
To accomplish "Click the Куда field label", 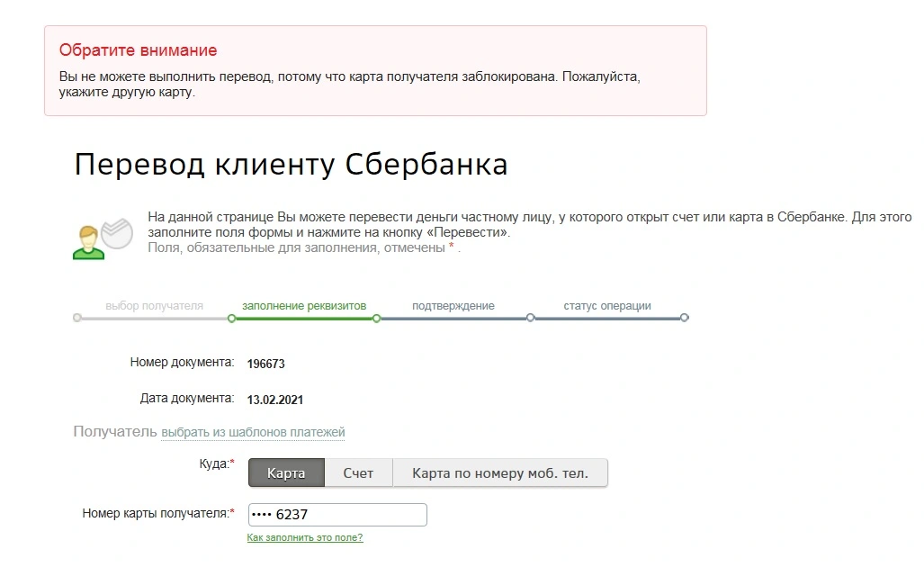I will [x=217, y=463].
